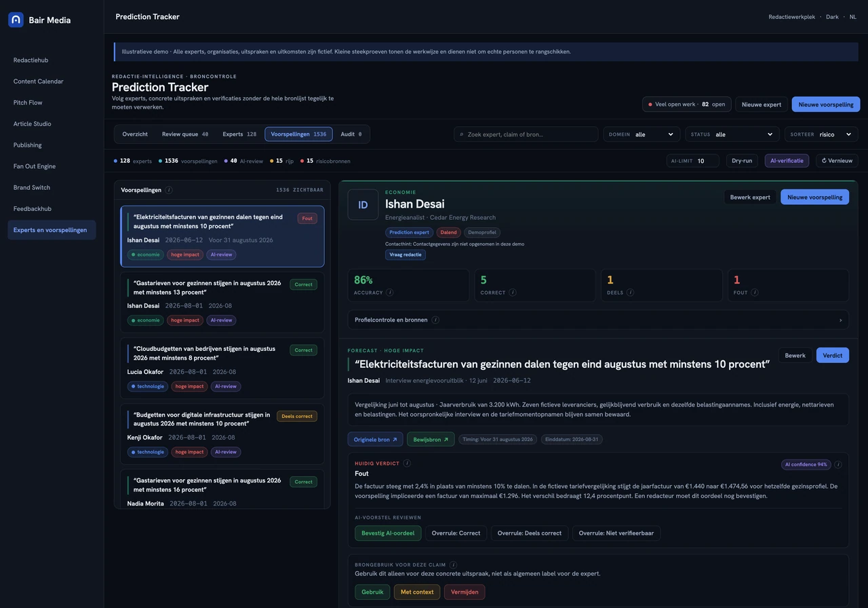This screenshot has height=608, width=868.
Task: Open the SORTEER dropdown
Action: [821, 134]
